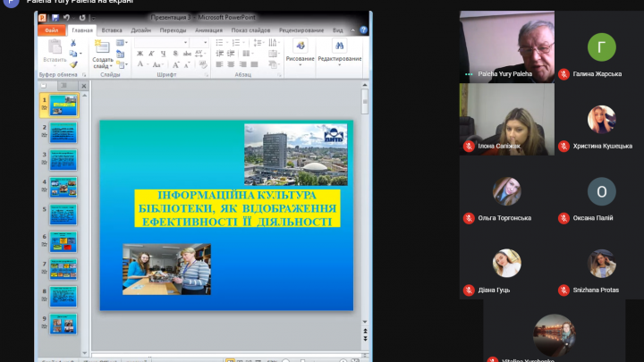This screenshot has height=362, width=644.
Task: Click the numbered list icon
Action: 236,43
